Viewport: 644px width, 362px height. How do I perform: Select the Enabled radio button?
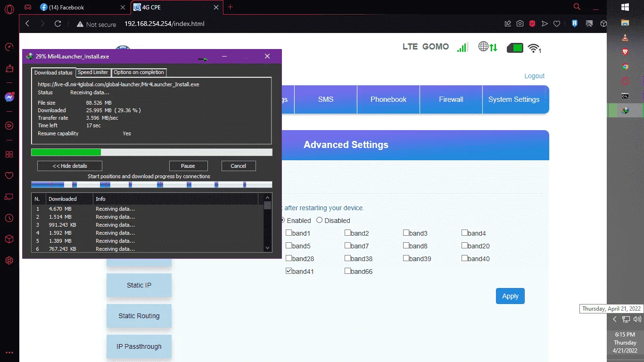point(283,220)
